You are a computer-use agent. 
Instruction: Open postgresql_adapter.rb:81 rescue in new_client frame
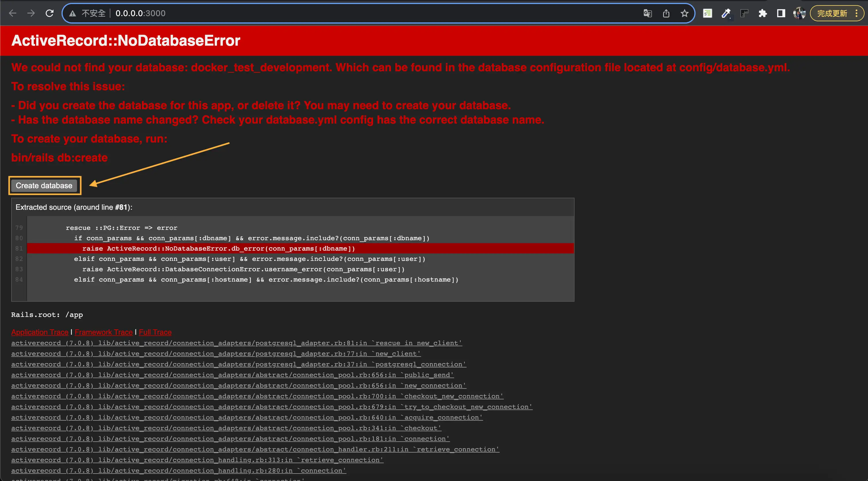click(236, 343)
